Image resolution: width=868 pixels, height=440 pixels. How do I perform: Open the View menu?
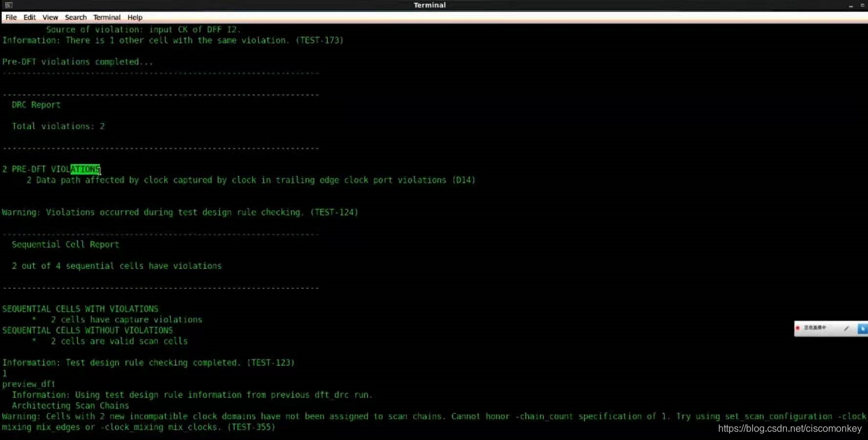click(50, 18)
